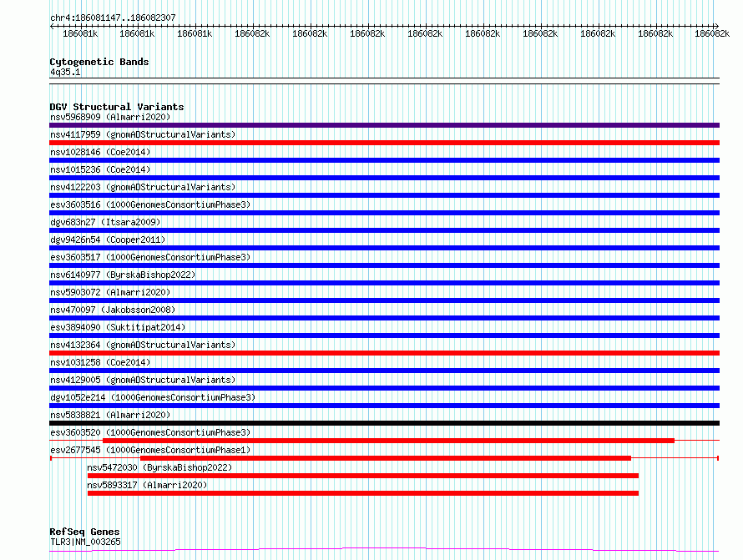Select the 4q35.1 band label
Screen dimensions: 743x560
[65, 72]
